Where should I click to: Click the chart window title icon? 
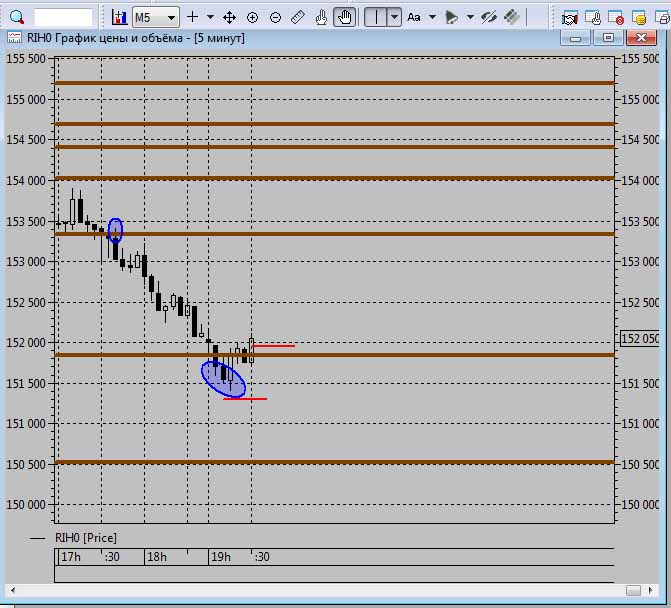[14, 38]
